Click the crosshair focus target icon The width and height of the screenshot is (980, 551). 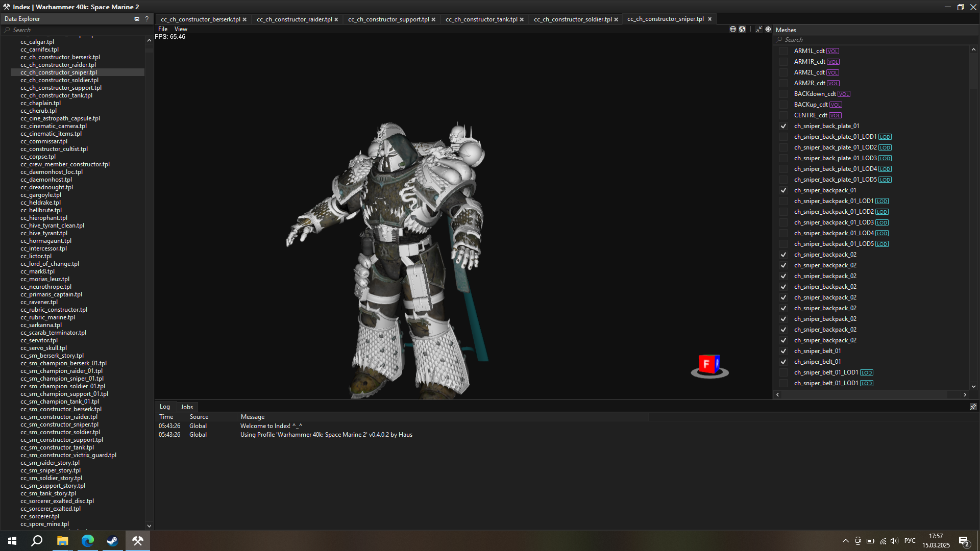coord(768,29)
